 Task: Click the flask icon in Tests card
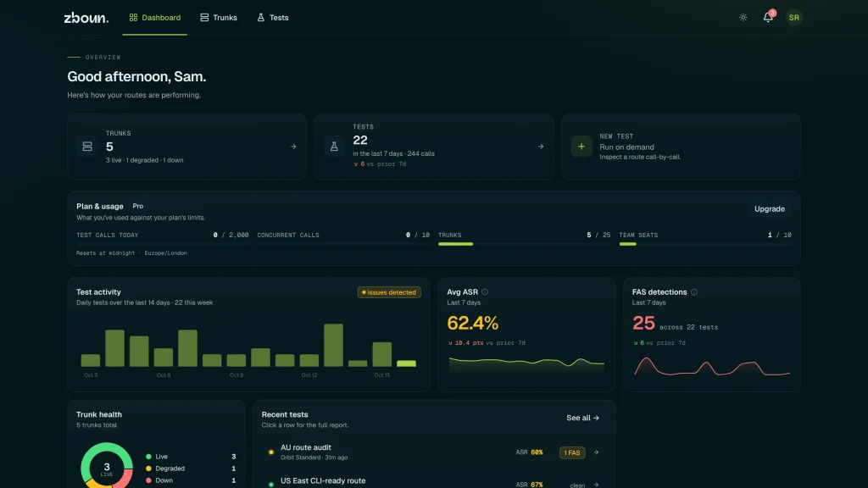click(x=334, y=147)
